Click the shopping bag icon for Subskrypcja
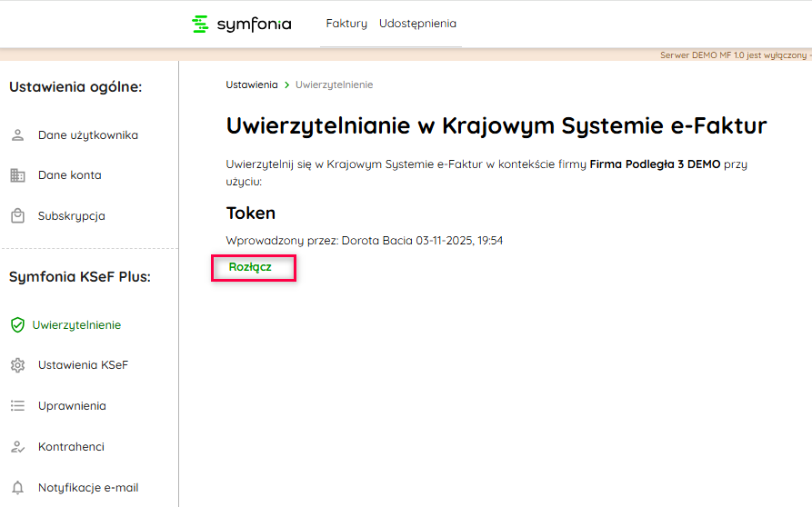This screenshot has height=507, width=812. click(17, 216)
